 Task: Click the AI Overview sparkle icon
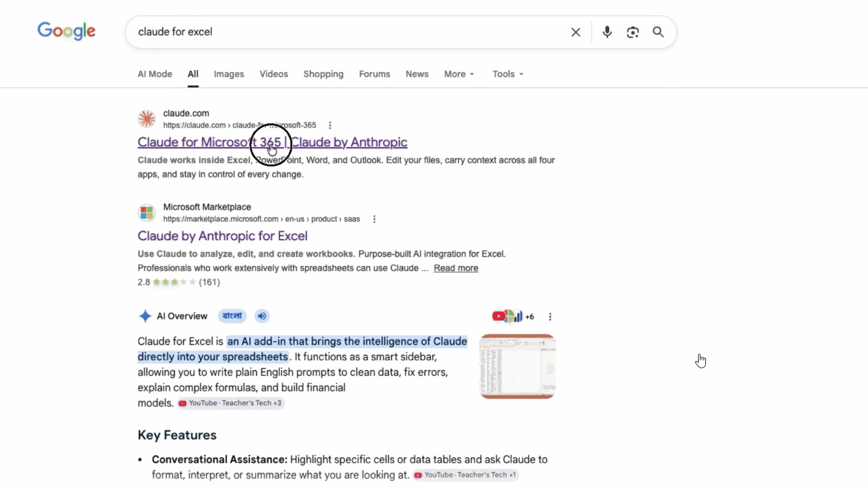145,316
